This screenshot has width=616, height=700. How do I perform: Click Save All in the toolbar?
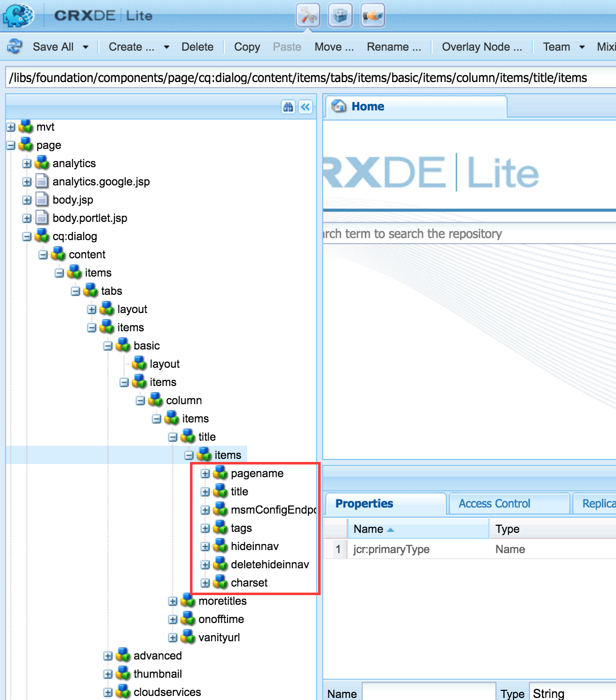click(53, 47)
